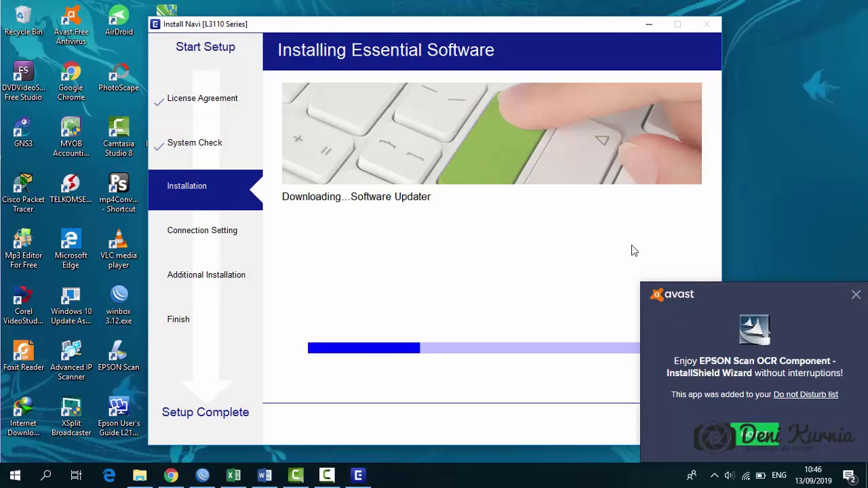The width and height of the screenshot is (868, 488).
Task: Open EPSON Scan desktop icon
Action: click(x=119, y=357)
